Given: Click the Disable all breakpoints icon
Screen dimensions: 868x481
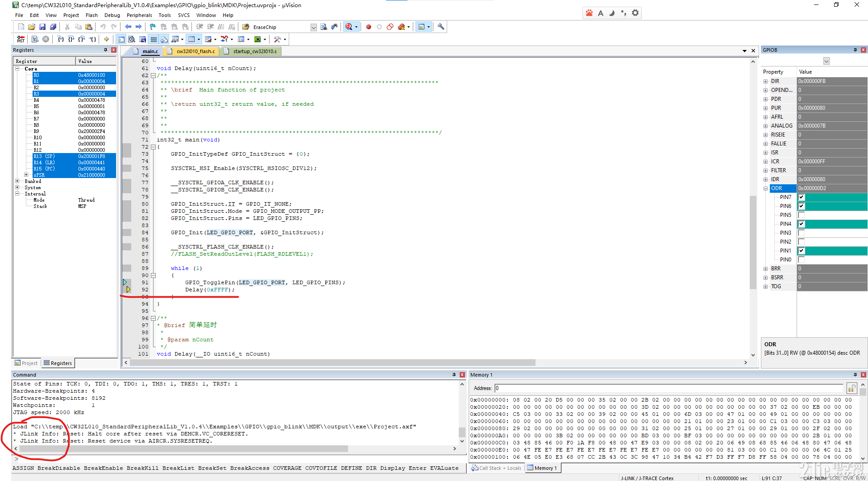Looking at the screenshot, I should [390, 27].
